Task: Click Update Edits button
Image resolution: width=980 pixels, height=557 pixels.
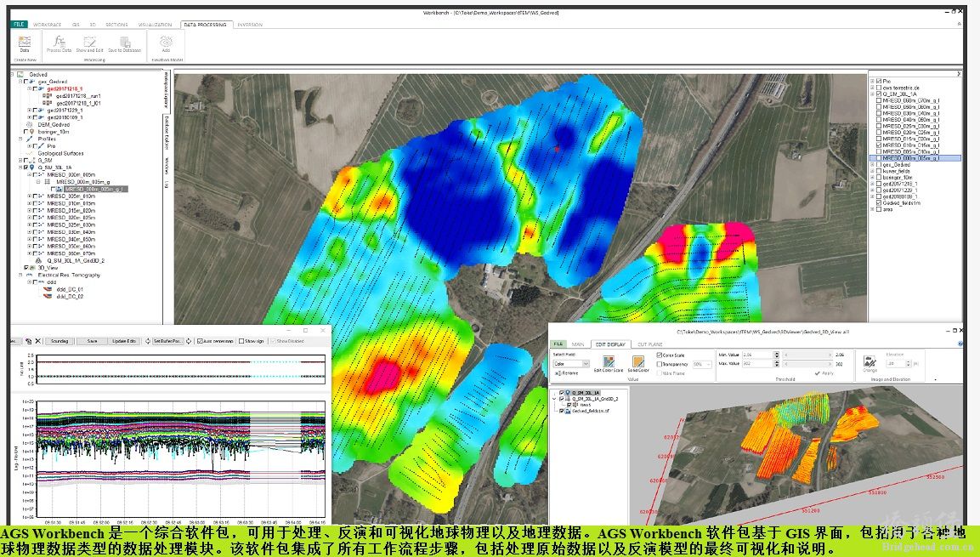Action: [x=123, y=341]
